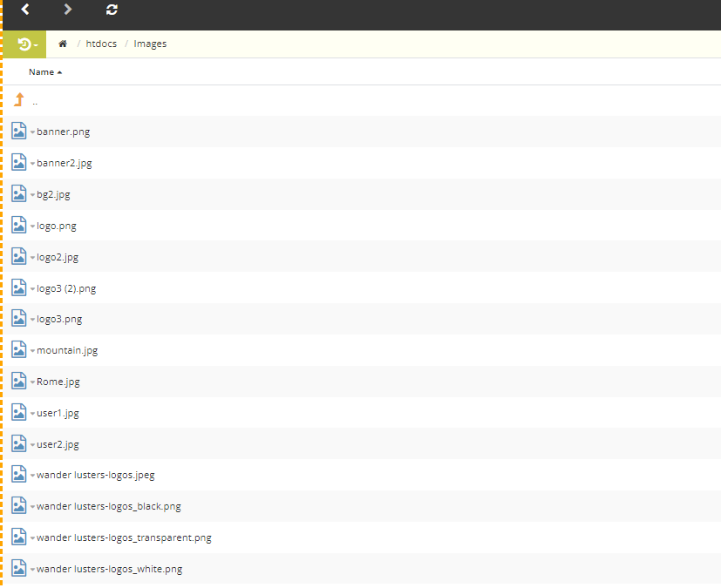721x588 pixels.
Task: Sort files by Name column header
Action: click(x=41, y=72)
